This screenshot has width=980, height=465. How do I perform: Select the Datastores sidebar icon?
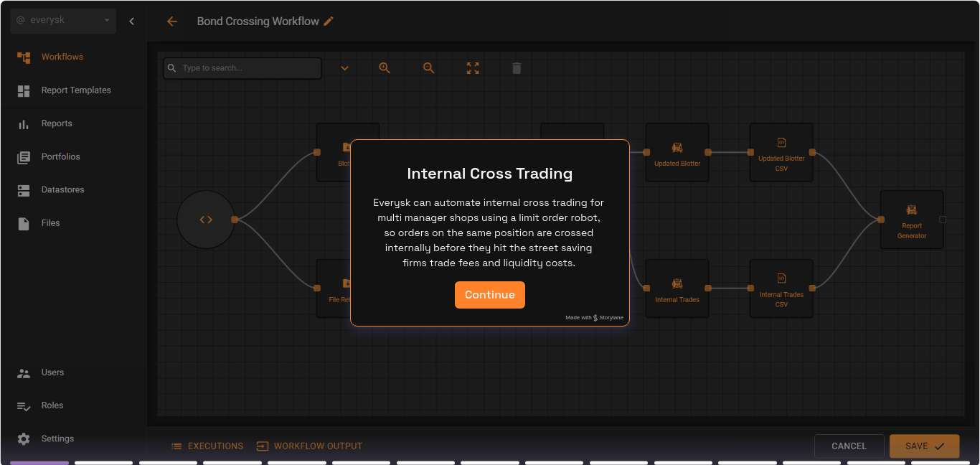coord(24,189)
